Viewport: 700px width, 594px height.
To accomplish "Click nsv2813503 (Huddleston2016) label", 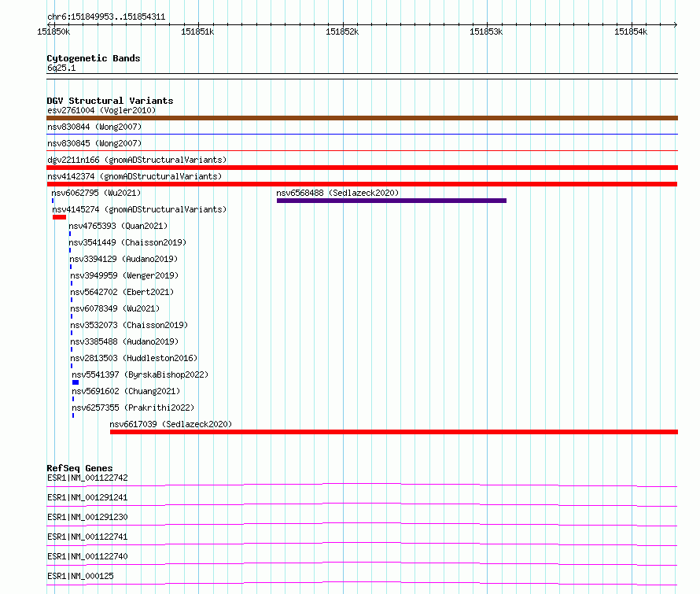I will (134, 358).
